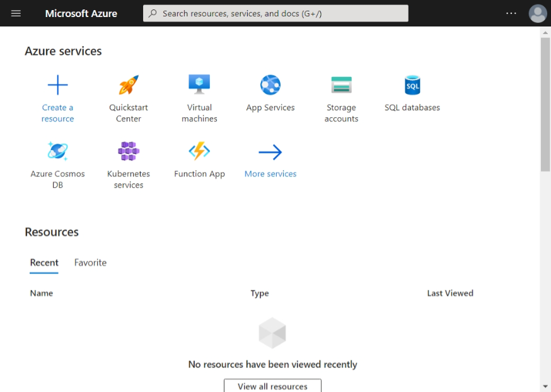Open Virtual machines service icon
This screenshot has height=392, width=551.
[199, 84]
